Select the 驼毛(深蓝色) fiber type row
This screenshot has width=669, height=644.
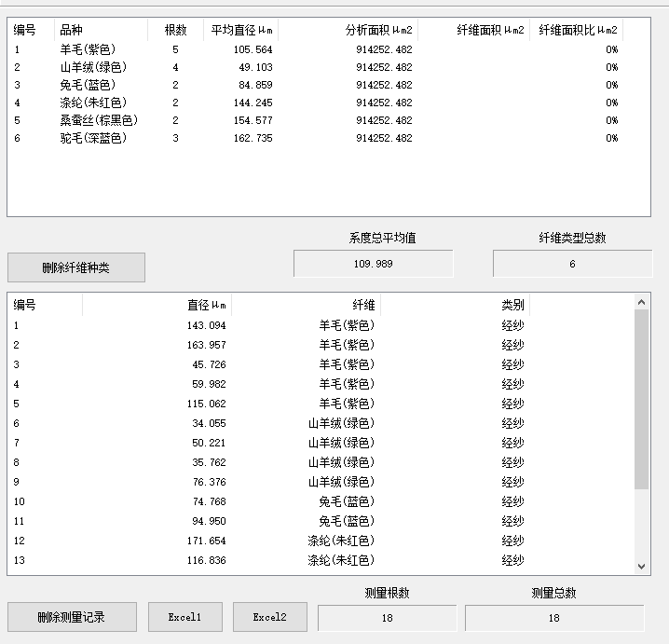click(92, 138)
